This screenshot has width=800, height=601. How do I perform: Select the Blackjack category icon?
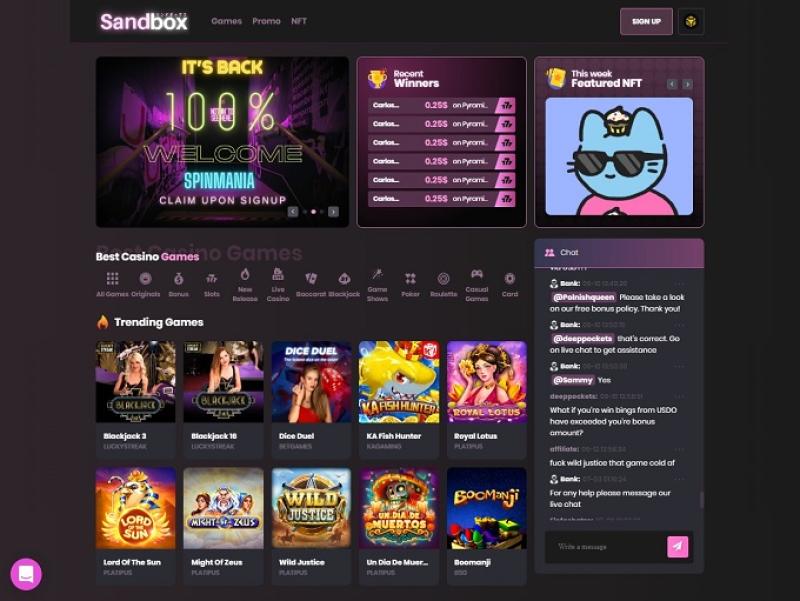[x=344, y=279]
